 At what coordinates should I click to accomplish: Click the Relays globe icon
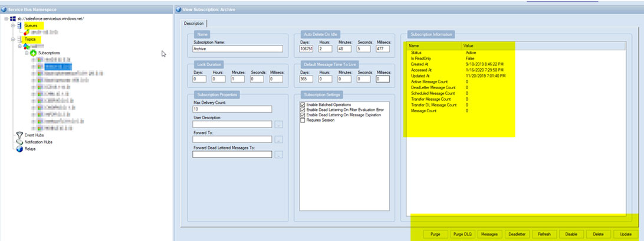19,149
